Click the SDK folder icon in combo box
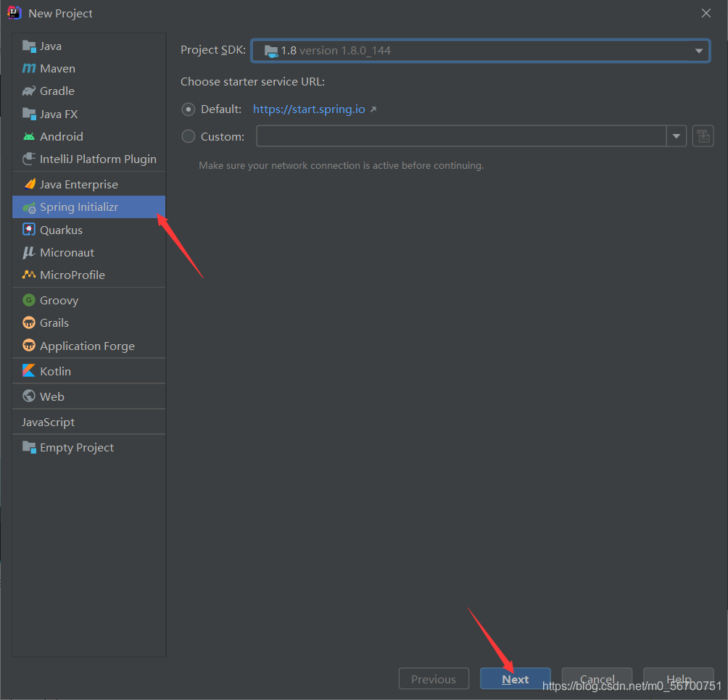Viewport: 728px width, 700px height. 271,51
